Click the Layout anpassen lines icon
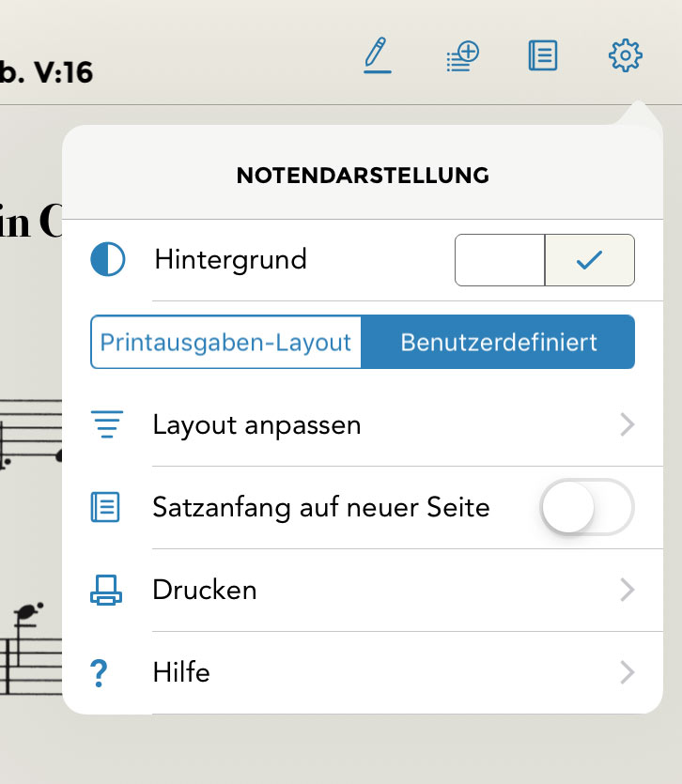682x784 pixels. [107, 425]
